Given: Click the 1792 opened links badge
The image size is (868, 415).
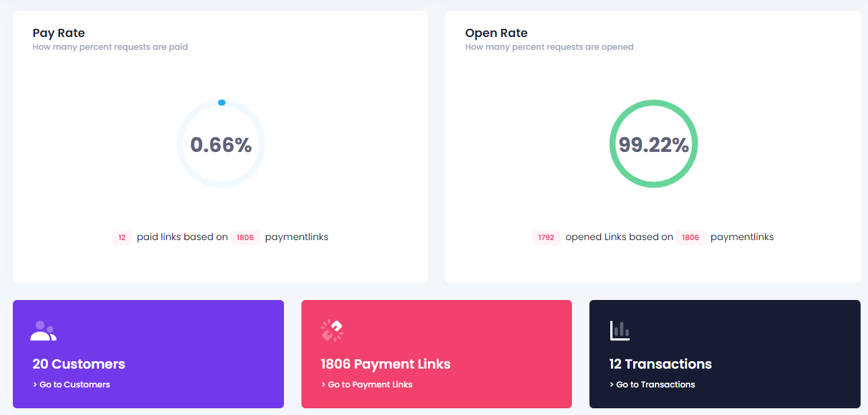Looking at the screenshot, I should click(x=546, y=237).
